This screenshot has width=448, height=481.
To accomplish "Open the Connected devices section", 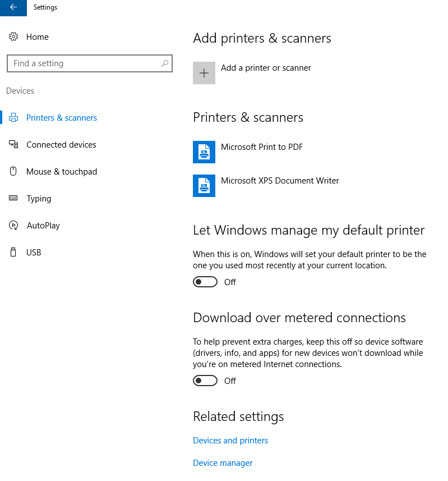I will tap(61, 145).
